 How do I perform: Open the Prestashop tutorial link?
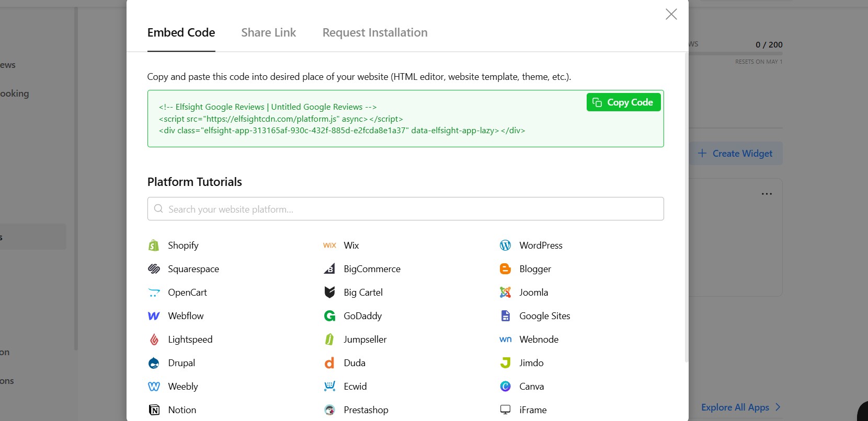[x=366, y=410]
